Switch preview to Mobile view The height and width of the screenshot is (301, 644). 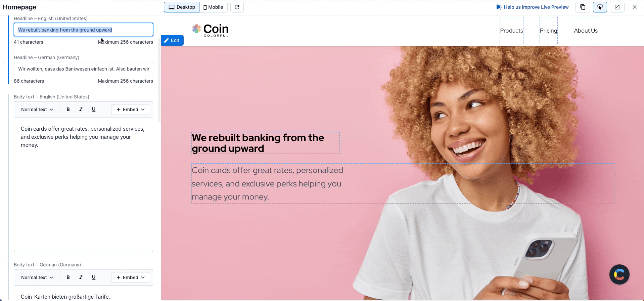point(213,7)
